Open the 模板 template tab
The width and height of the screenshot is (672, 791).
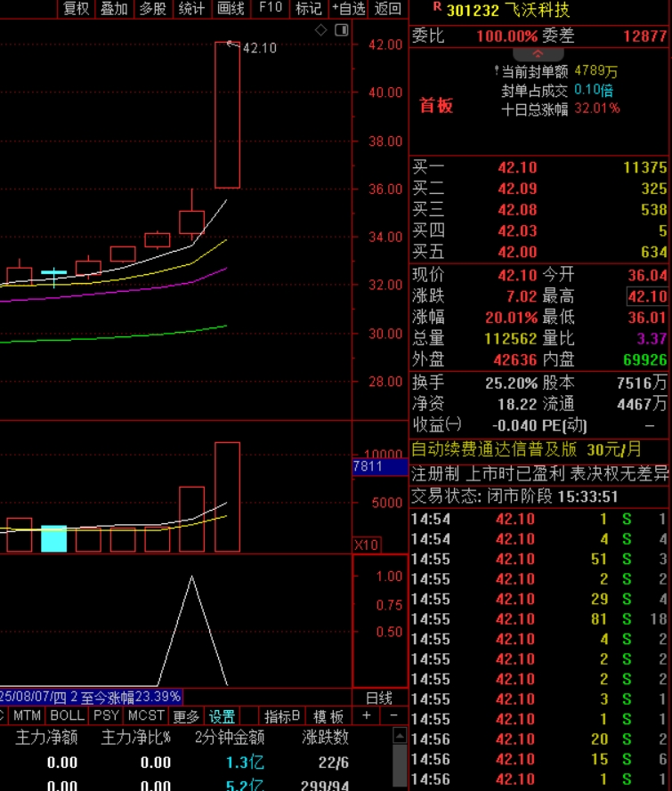pyautogui.click(x=328, y=716)
